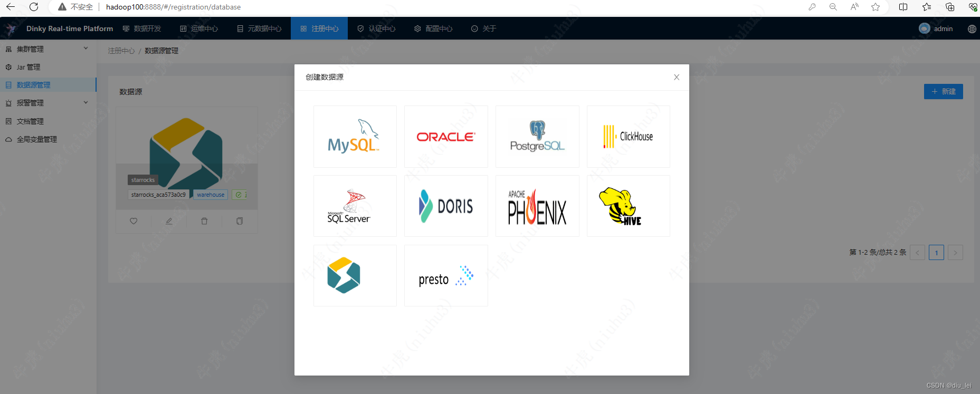This screenshot has width=980, height=394.
Task: Open the 关于 menu
Action: click(483, 28)
